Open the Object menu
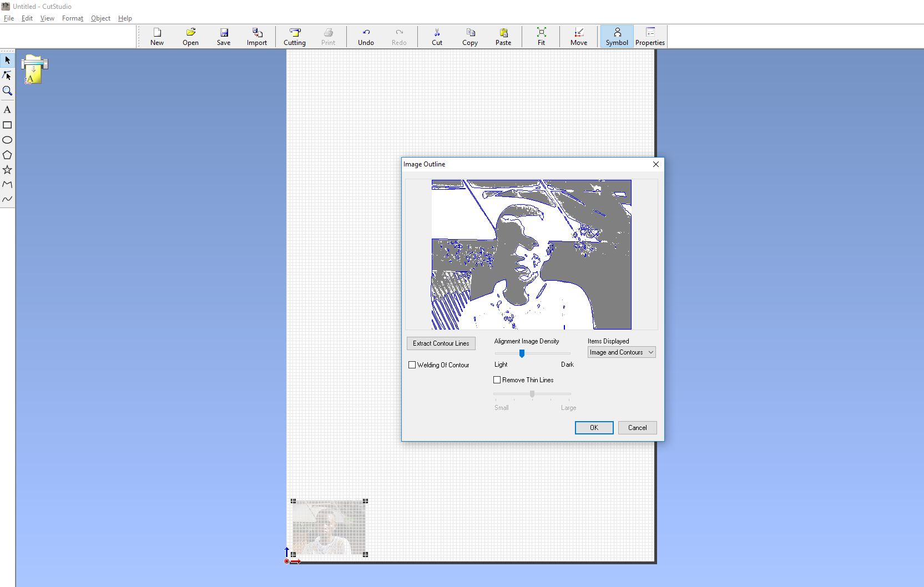924x587 pixels. [x=100, y=18]
